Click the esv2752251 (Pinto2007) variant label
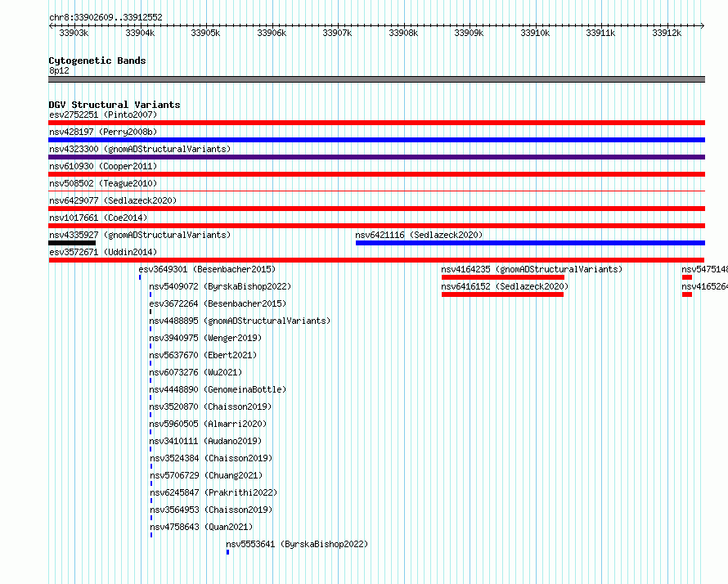This screenshot has height=584, width=728. (103, 115)
